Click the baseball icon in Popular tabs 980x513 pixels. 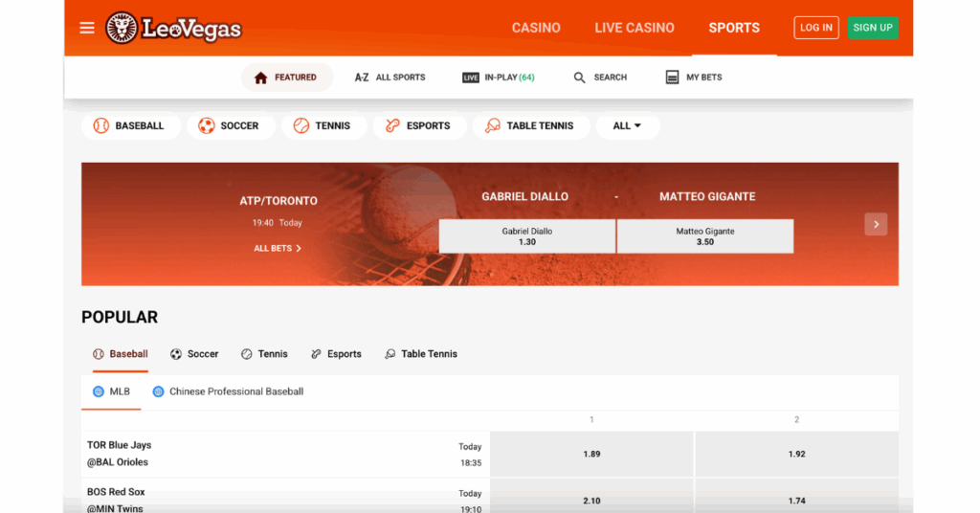tap(99, 354)
